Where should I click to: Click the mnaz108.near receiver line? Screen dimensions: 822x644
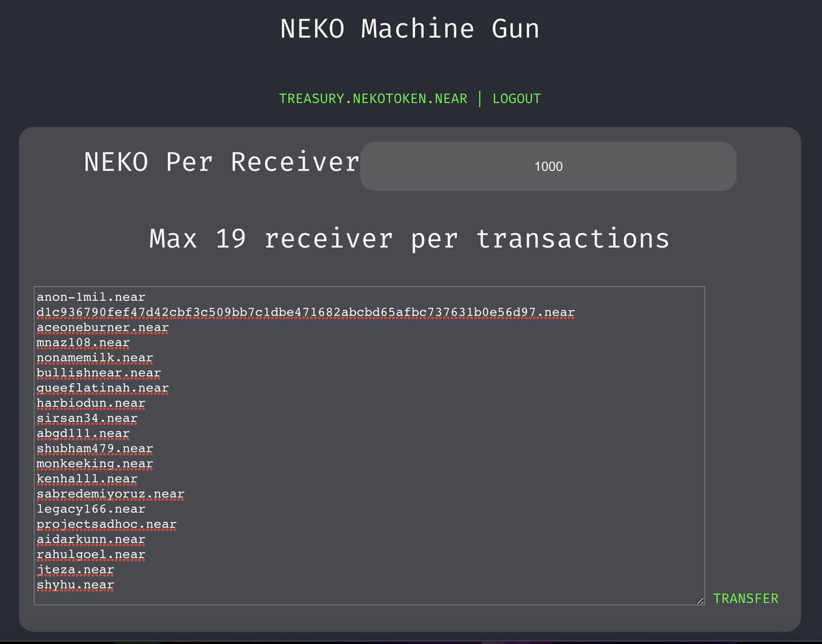(84, 343)
